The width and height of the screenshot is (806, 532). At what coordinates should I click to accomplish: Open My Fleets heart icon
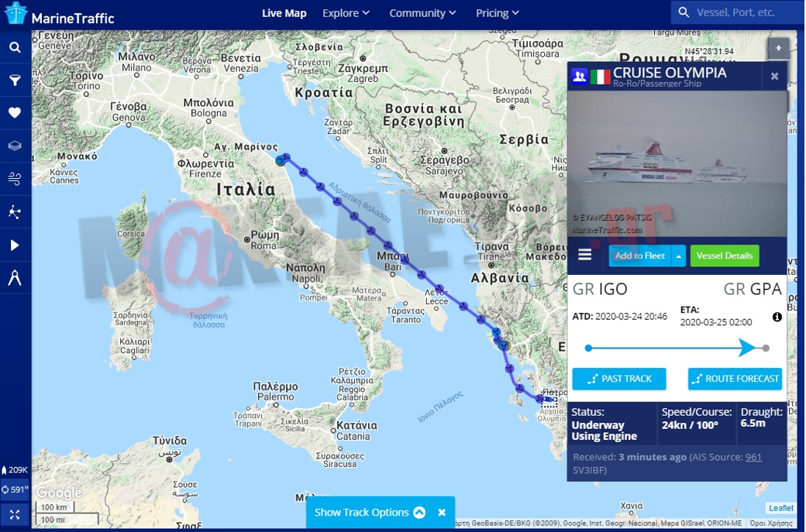pos(15,113)
